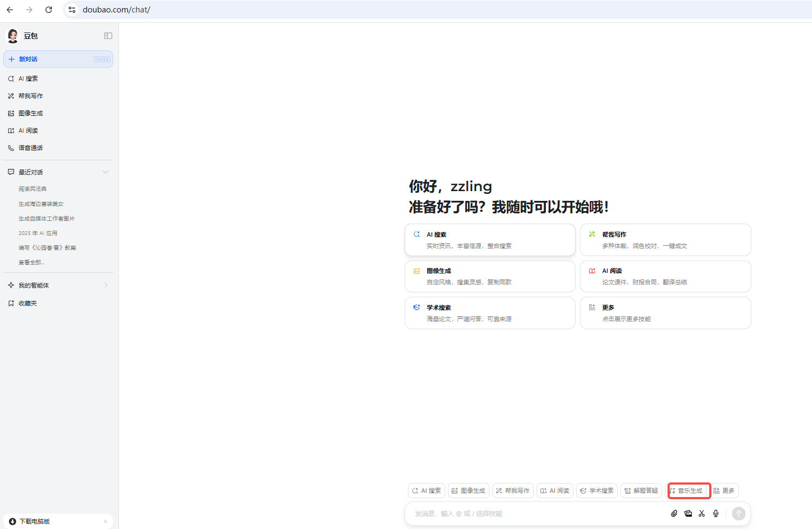Select the 学术搜索 card in the greeting area
This screenshot has height=529, width=812.
coord(490,313)
